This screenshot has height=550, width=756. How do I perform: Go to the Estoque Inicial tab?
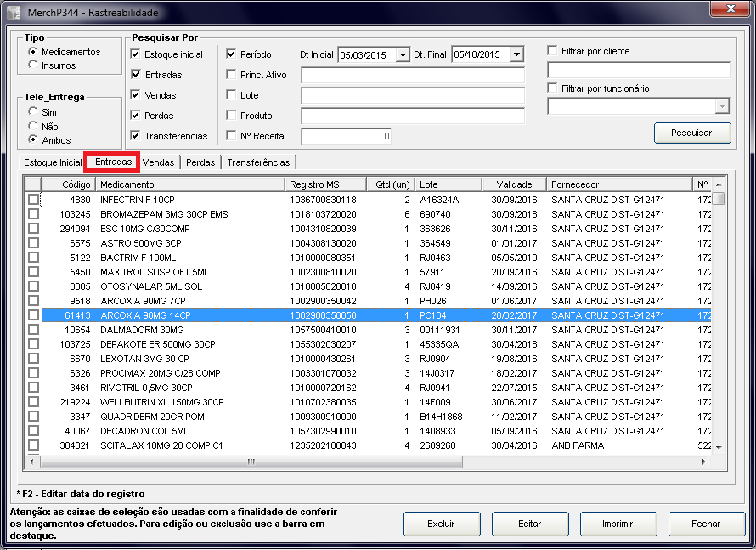point(53,162)
